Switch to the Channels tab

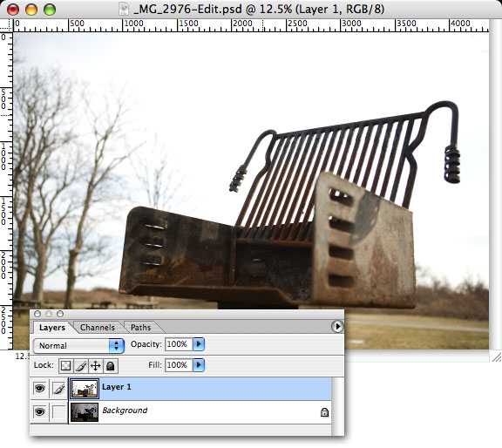point(98,327)
